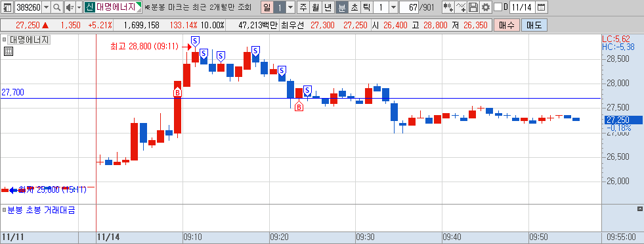Click the add line indicator icon
Screen dimensions: 644x244
click(x=462, y=7)
